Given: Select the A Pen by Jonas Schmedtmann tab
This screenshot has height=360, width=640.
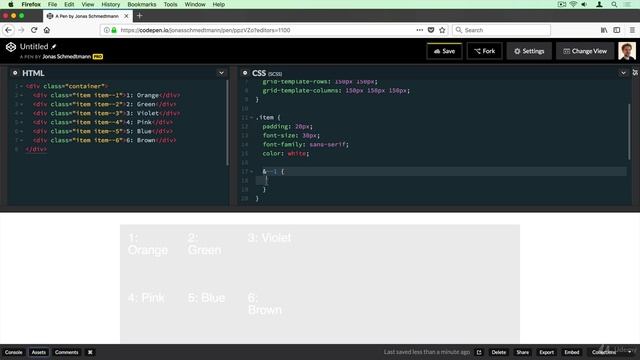Looking at the screenshot, I should point(87,16).
